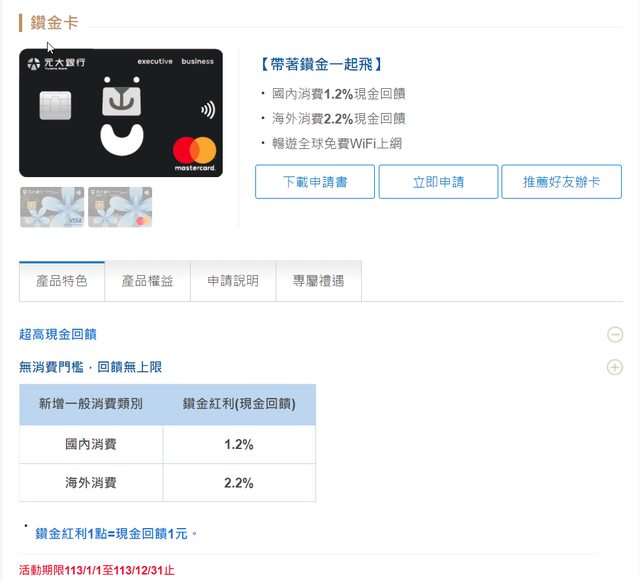Collapse the 超高現金回饋 section heading
This screenshot has height=581, width=640.
click(58, 335)
